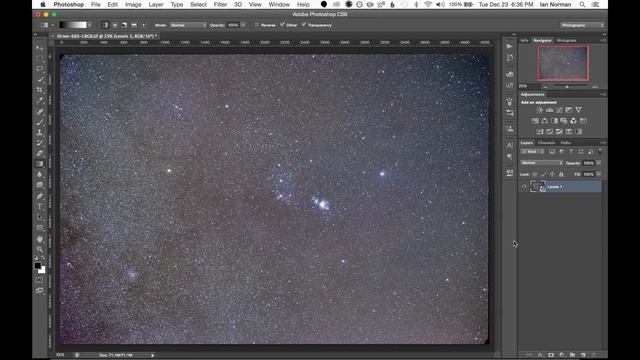
Task: Add a Channel Mixer adjustment
Action: coord(573,121)
